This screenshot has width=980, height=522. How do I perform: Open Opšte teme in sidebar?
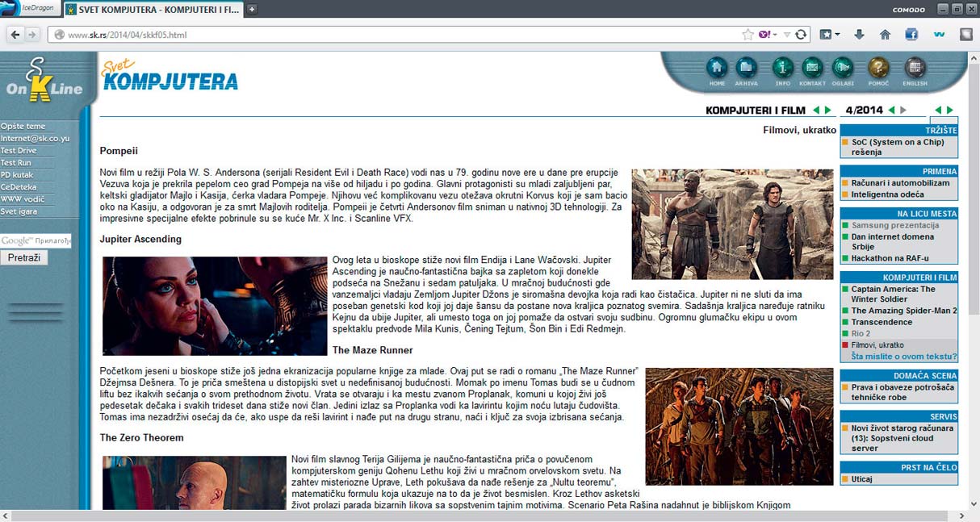23,127
